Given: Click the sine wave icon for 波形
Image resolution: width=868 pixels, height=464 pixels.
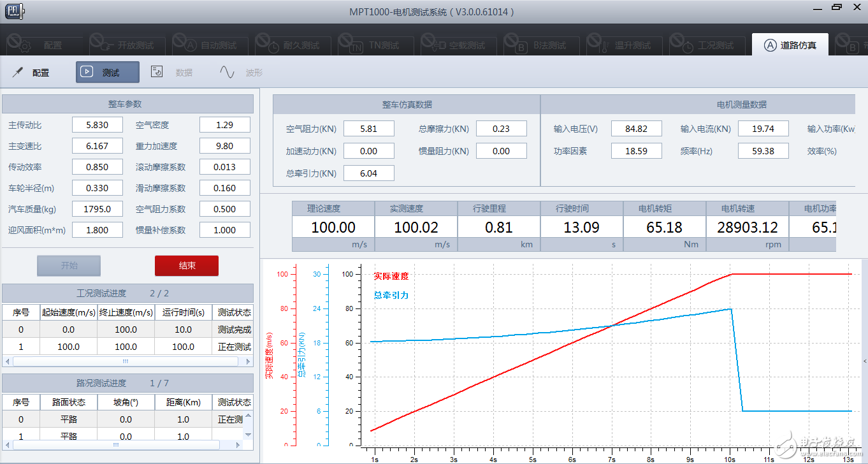Looking at the screenshot, I should coord(227,72).
